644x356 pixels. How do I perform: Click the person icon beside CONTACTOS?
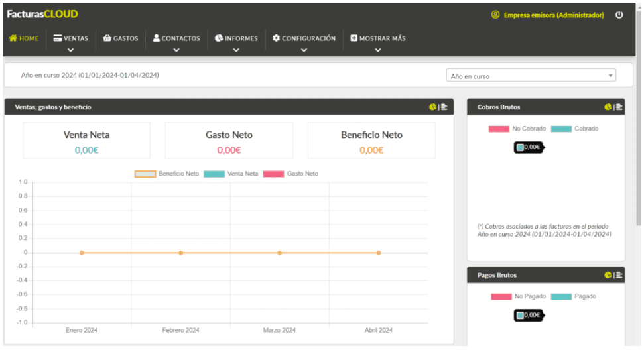tap(156, 38)
